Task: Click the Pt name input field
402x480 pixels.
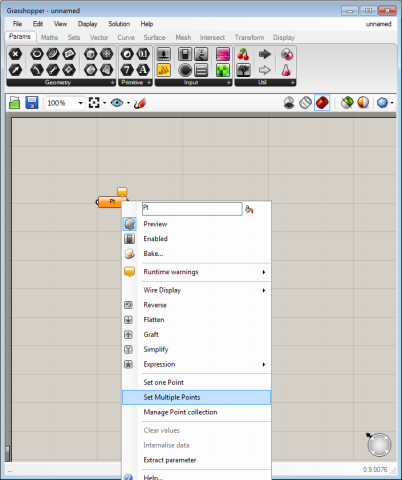Action: 192,209
